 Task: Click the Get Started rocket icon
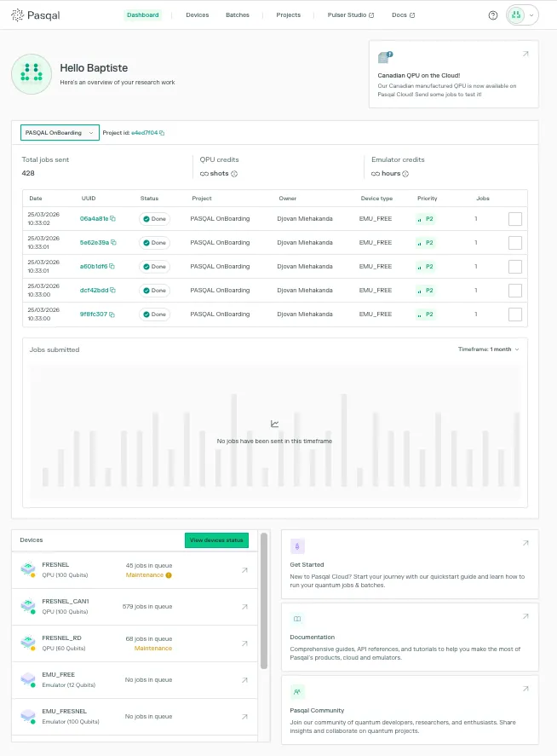297,546
